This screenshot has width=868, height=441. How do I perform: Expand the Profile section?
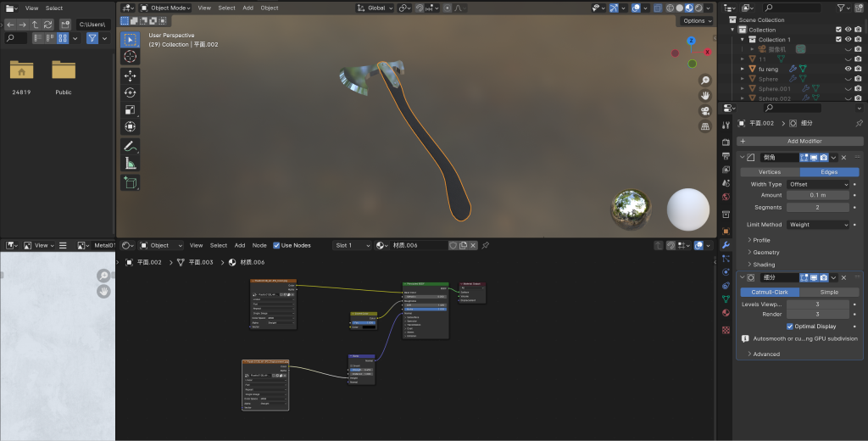coord(759,240)
